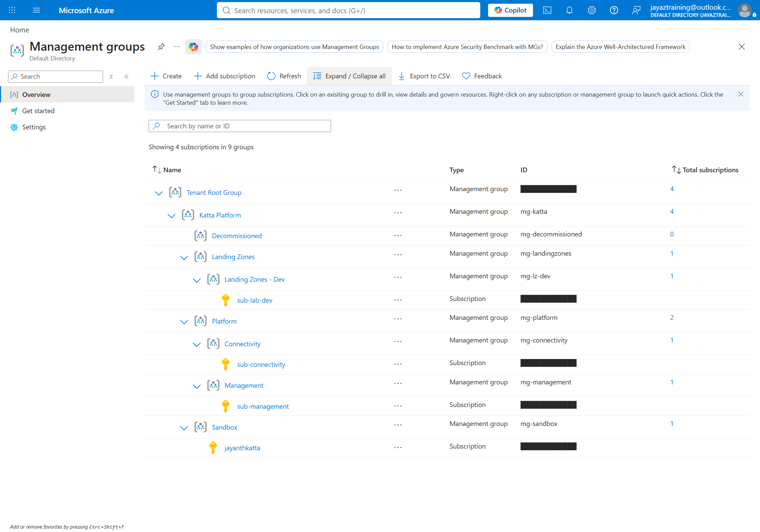760x532 pixels.
Task: Open ellipsis menu for Tenant Root Group row
Action: [398, 190]
